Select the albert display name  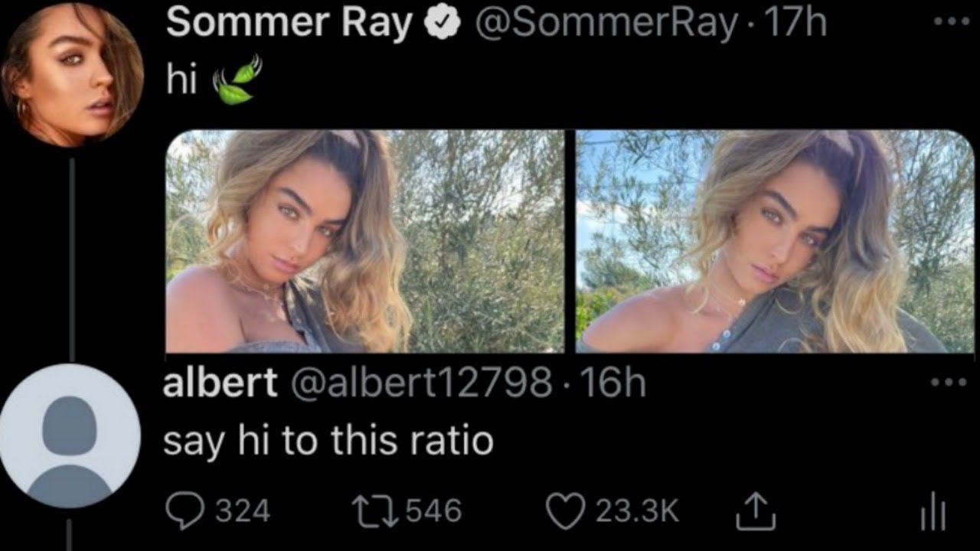pos(220,382)
